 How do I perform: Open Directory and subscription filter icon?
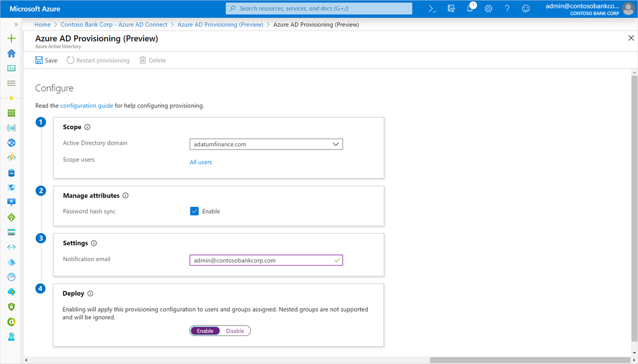click(x=451, y=8)
